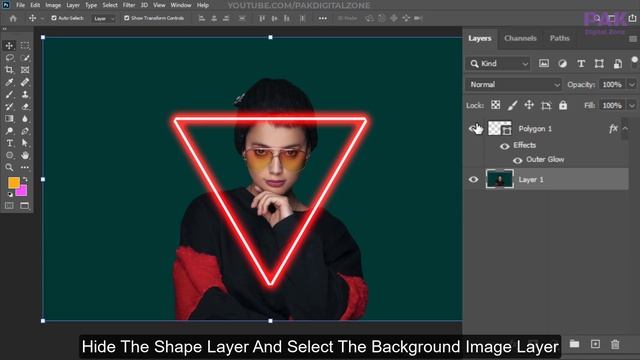The width and height of the screenshot is (640, 360).
Task: Toggle lock transparent pixels
Action: (x=496, y=105)
